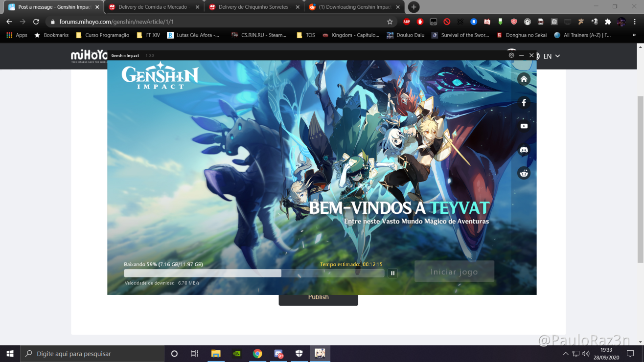
Task: Show hidden system tray icons
Action: tap(566, 353)
